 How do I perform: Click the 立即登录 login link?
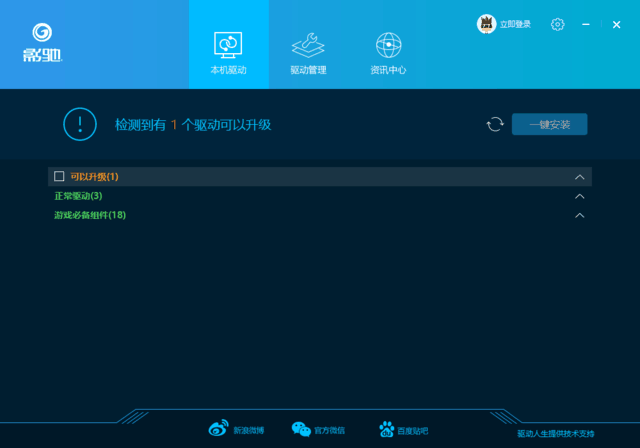[x=515, y=24]
